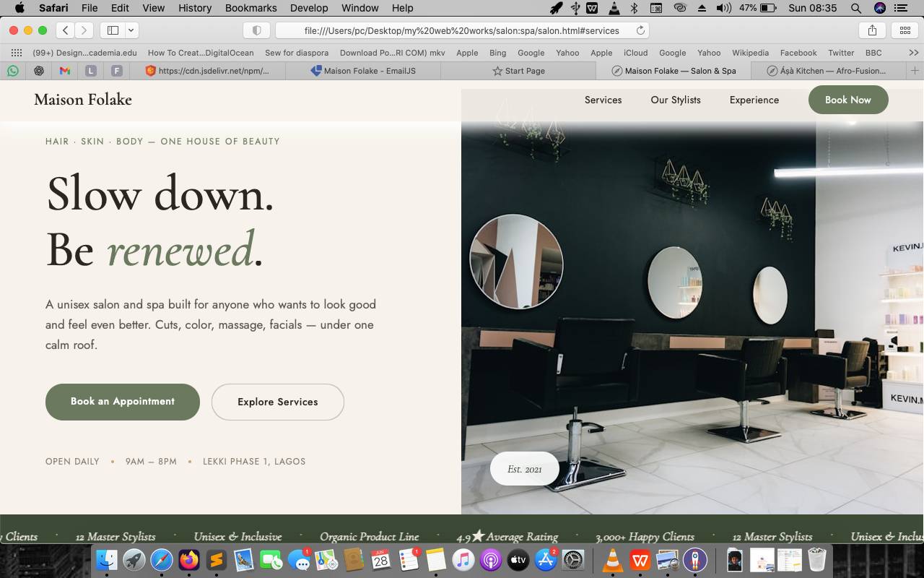Open Siri from the menu bar
This screenshot has width=924, height=578.
(x=879, y=8)
